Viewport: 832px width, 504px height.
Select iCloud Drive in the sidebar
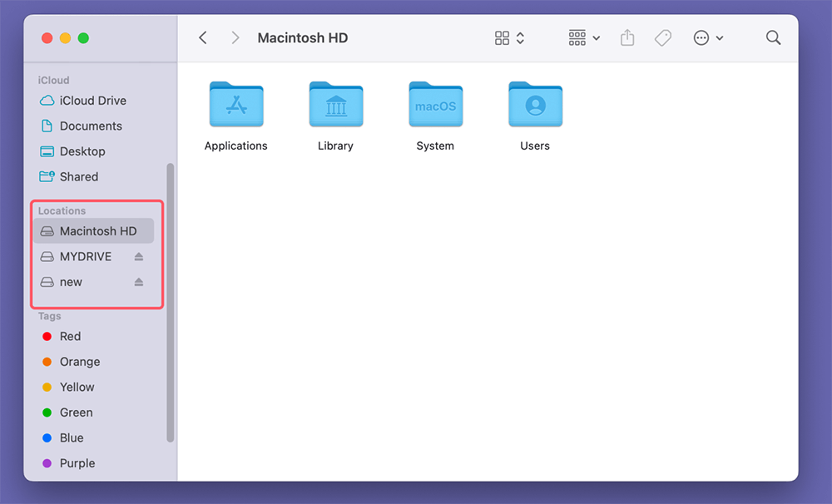point(94,101)
